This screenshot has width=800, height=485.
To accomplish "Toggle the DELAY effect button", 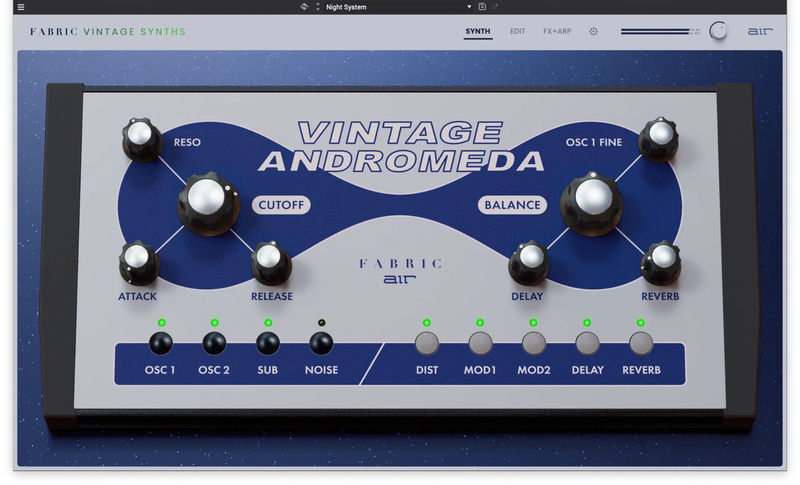I will coord(587,343).
